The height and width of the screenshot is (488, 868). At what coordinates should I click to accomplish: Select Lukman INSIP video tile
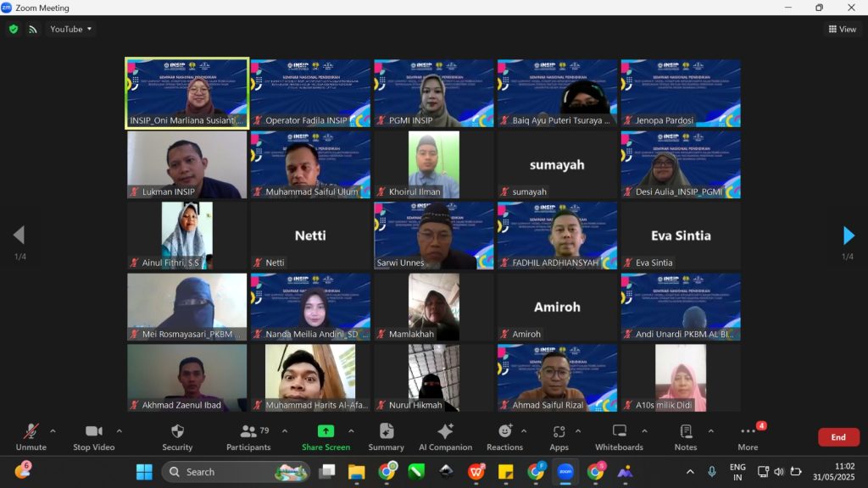186,164
